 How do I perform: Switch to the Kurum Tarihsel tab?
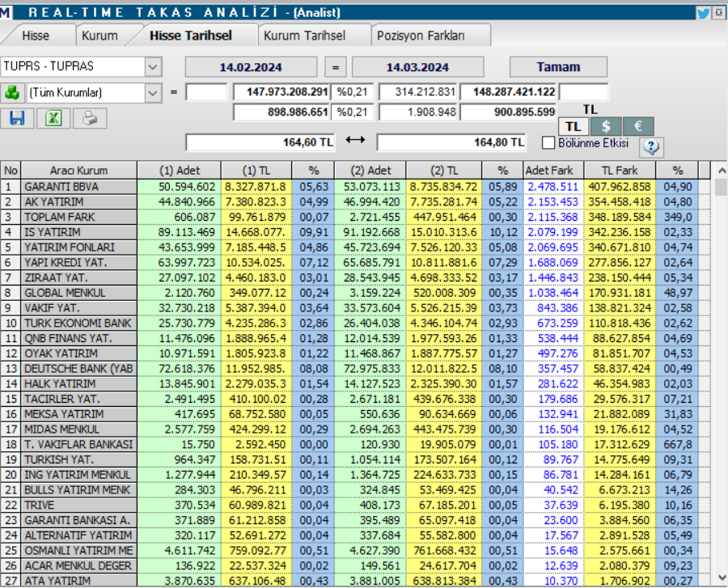pyautogui.click(x=304, y=36)
